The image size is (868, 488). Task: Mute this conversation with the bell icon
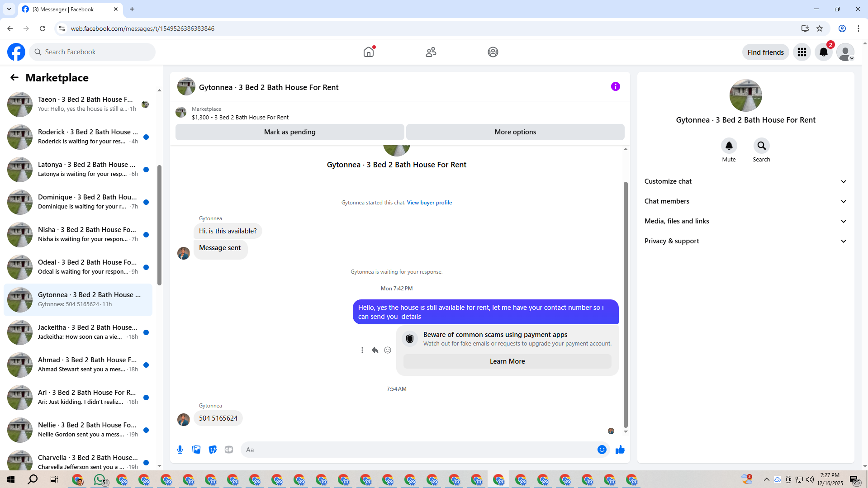pos(729,146)
